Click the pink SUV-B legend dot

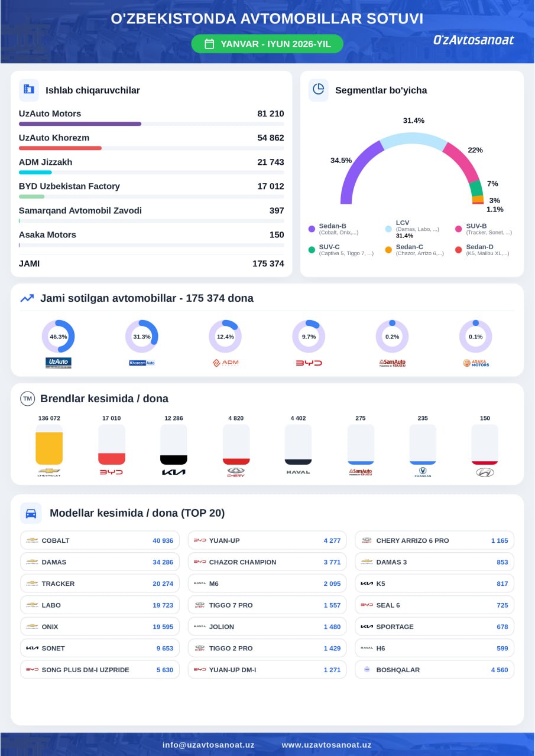pyautogui.click(x=459, y=229)
